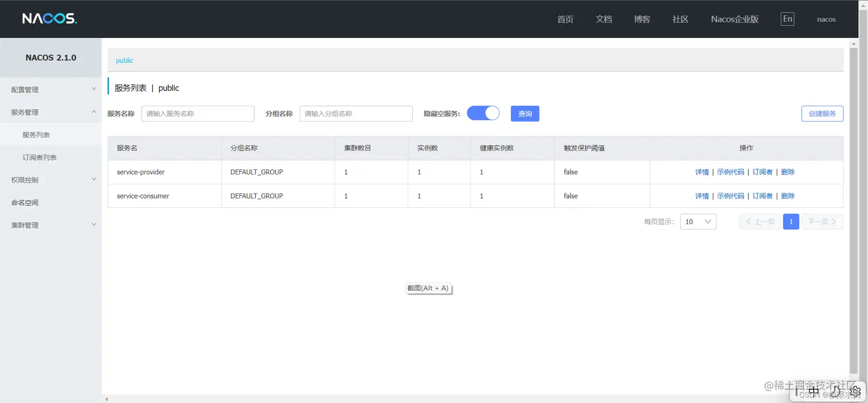The height and width of the screenshot is (403, 868).
Task: Select the public namespace tab
Action: point(125,60)
